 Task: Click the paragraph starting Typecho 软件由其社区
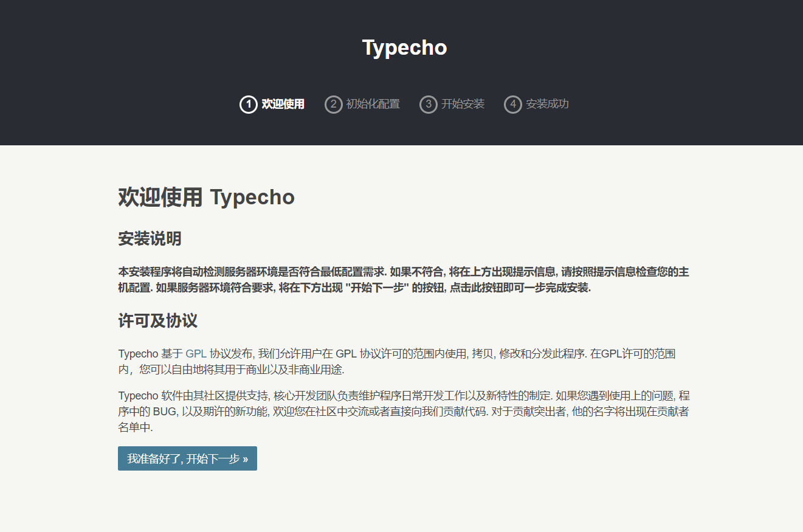(x=404, y=412)
